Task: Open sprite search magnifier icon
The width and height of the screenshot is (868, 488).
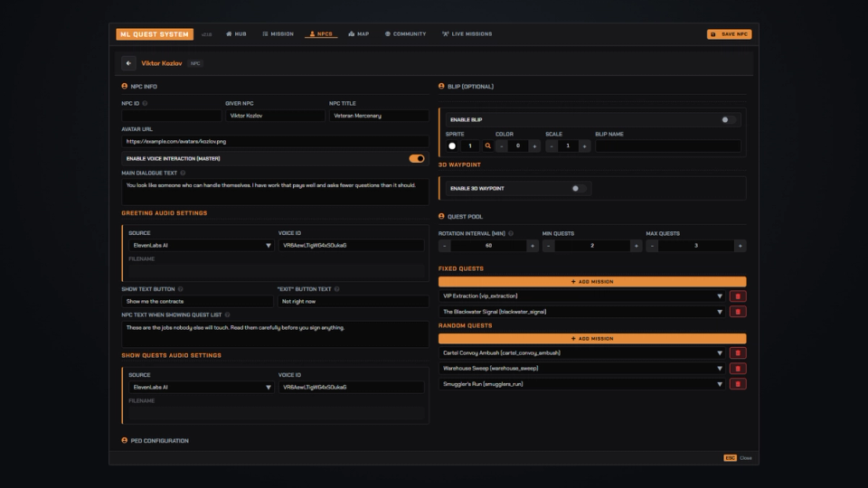Action: [x=487, y=146]
